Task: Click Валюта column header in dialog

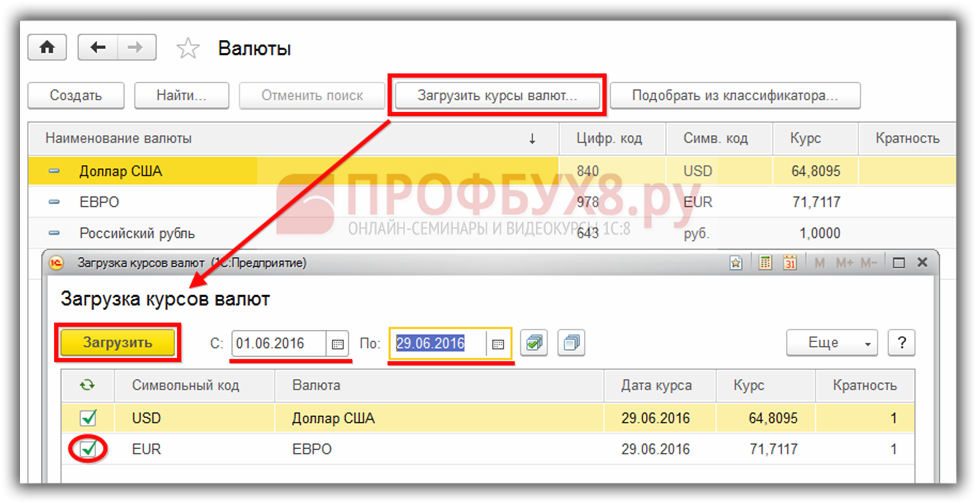Action: point(439,385)
